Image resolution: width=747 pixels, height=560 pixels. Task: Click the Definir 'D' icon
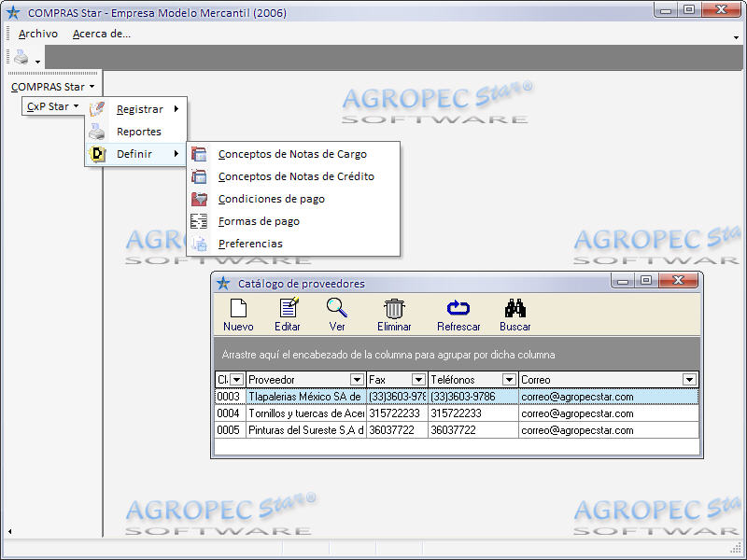coord(97,154)
